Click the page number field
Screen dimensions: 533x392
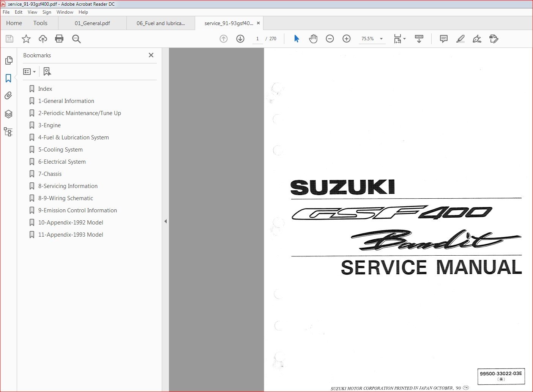(258, 39)
